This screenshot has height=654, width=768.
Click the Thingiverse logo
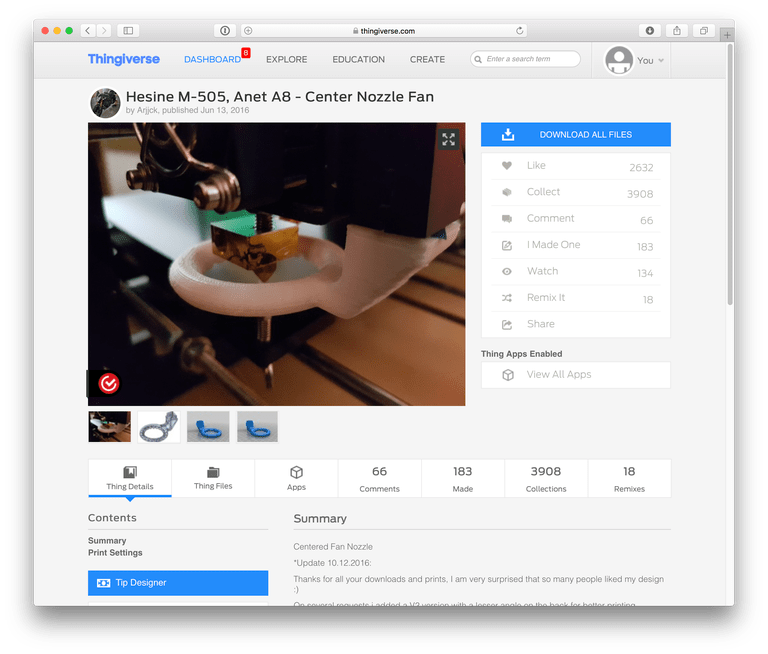click(x=124, y=59)
